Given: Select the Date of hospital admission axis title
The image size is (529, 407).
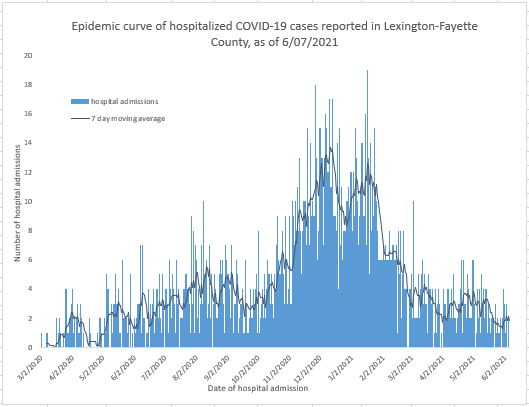Looking at the screenshot, I should [x=258, y=388].
